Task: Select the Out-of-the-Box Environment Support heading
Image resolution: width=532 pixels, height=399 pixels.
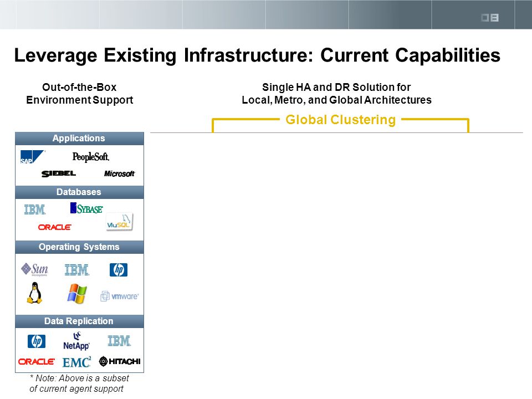Action: pos(79,94)
